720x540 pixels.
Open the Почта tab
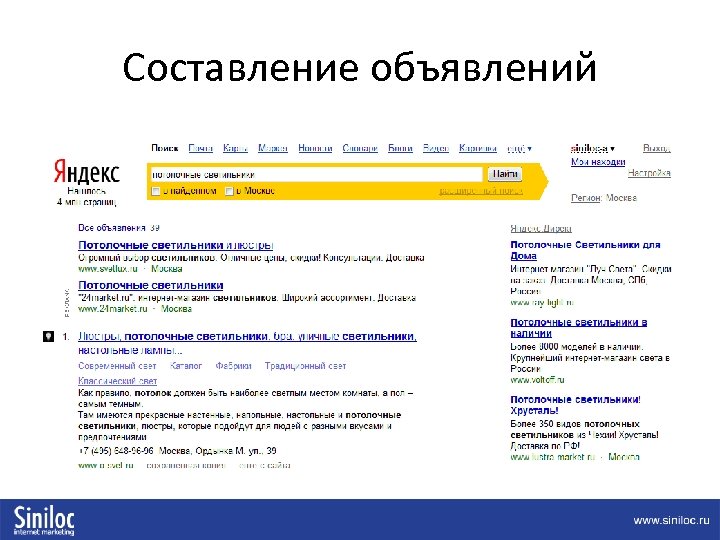201,148
